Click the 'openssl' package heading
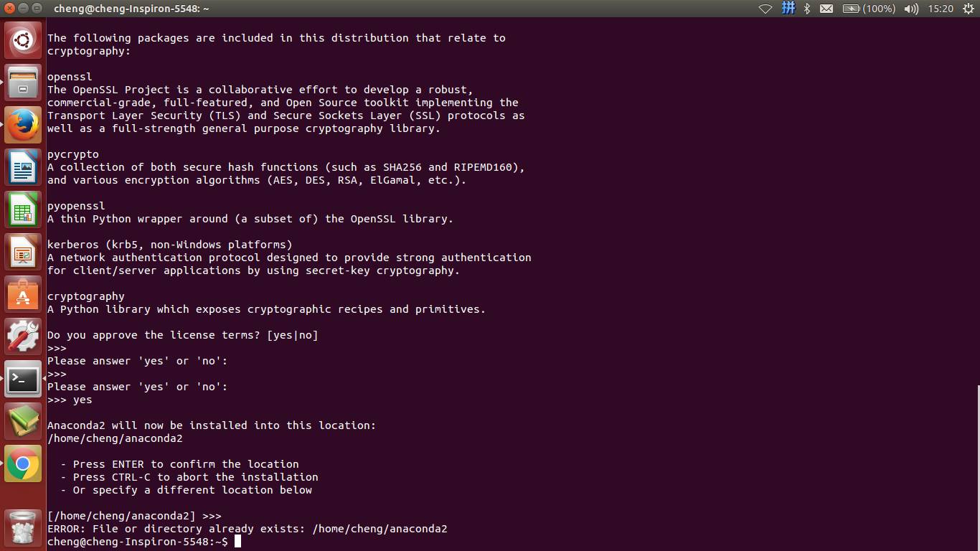Screen dimensions: 980x551 click(x=70, y=77)
